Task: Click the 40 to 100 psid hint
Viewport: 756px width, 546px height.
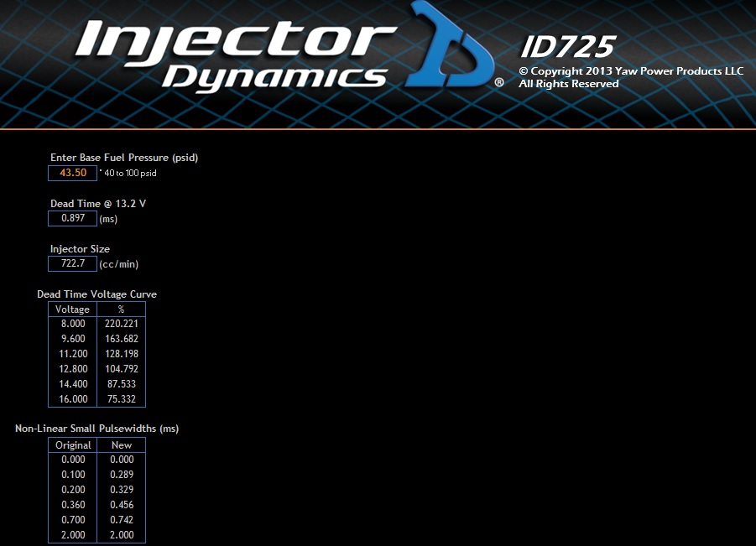Action: point(130,173)
